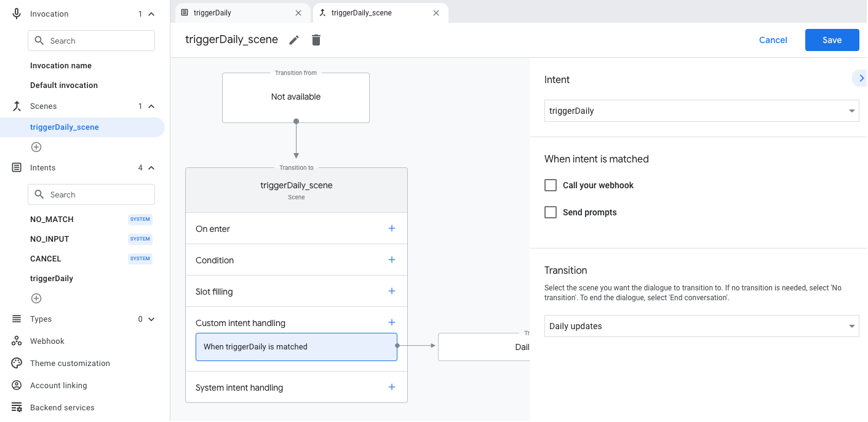Click the Cancel link
This screenshot has width=868, height=422.
[x=773, y=40]
